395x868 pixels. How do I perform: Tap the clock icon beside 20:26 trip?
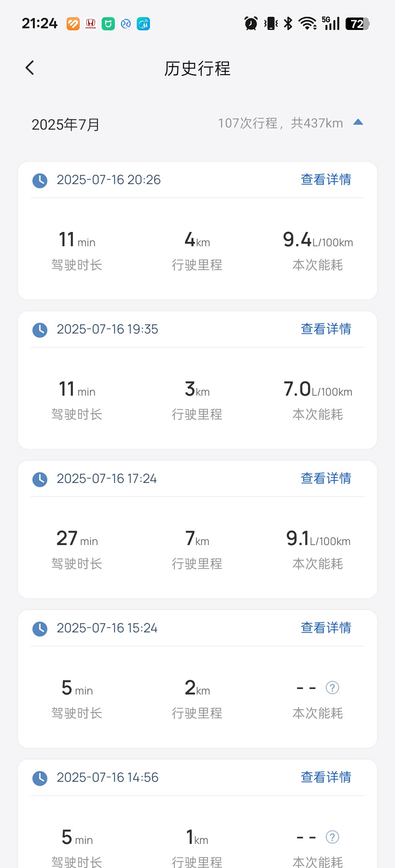pos(40,180)
